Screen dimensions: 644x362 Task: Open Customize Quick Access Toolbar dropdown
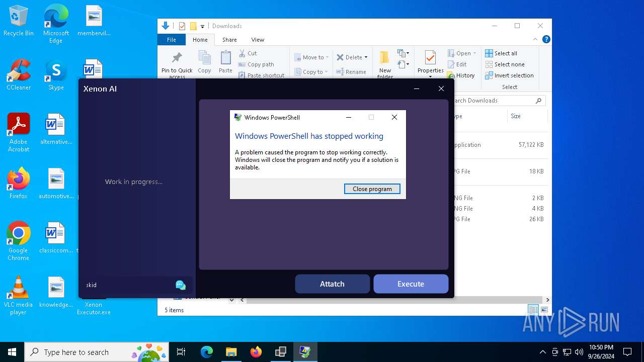[202, 26]
